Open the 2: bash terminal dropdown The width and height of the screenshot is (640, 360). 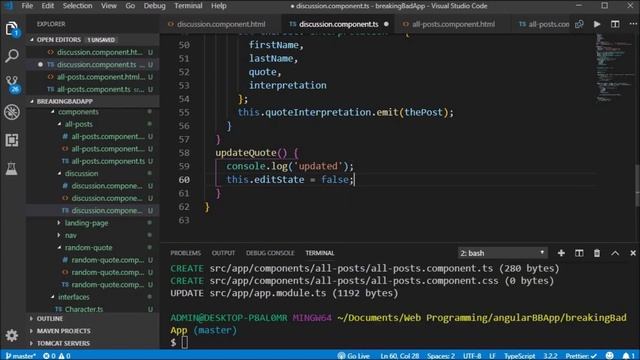[x=502, y=253]
